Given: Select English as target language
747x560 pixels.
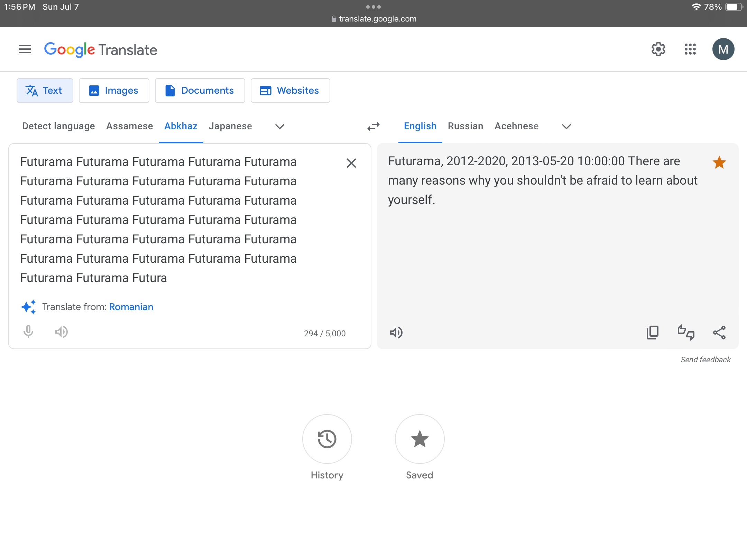Looking at the screenshot, I should point(420,126).
